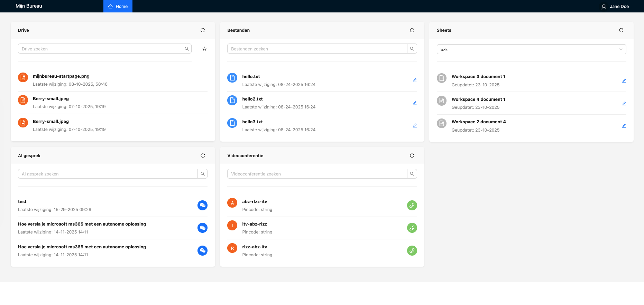The height and width of the screenshot is (305, 644).
Task: Go to the Home tab
Action: coord(118,6)
